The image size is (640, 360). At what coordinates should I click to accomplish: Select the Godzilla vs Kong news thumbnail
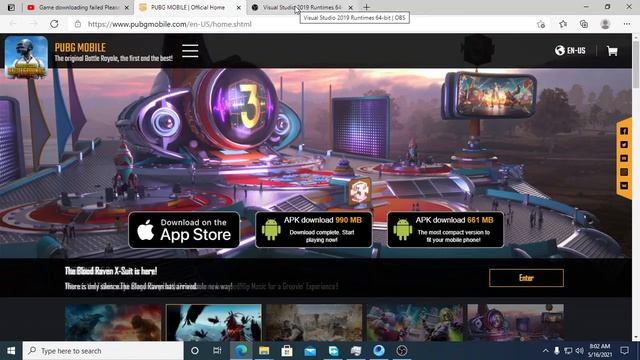tap(113, 322)
